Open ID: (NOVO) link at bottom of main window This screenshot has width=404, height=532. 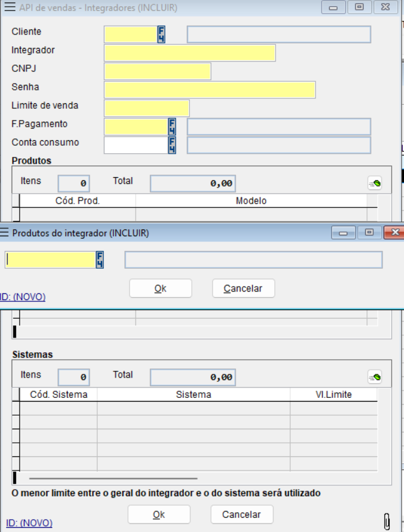coord(29,523)
